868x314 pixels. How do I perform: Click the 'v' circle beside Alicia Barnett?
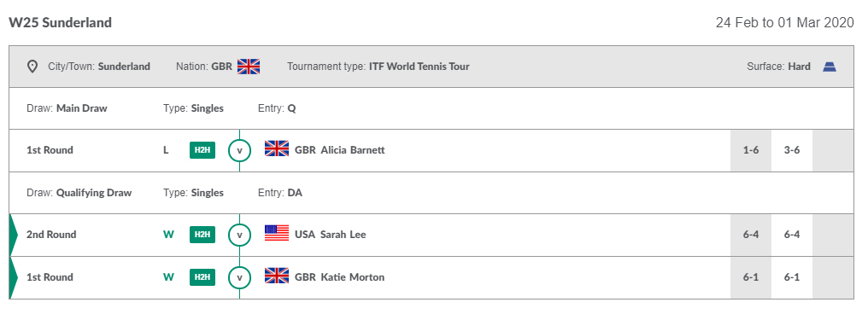(240, 150)
